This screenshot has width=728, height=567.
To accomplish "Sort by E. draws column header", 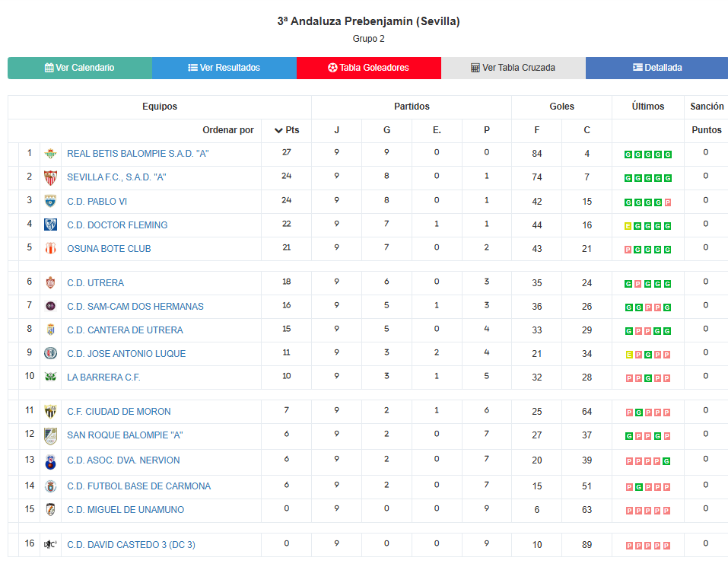I will pos(437,130).
